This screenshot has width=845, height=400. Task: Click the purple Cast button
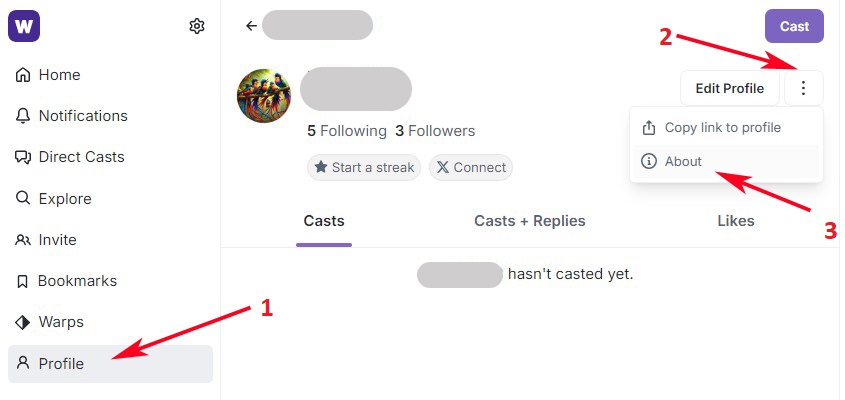pyautogui.click(x=794, y=26)
